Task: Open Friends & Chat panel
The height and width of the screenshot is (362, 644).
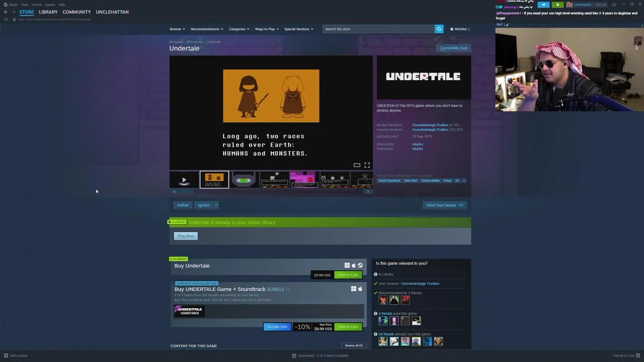Action: 626,355
